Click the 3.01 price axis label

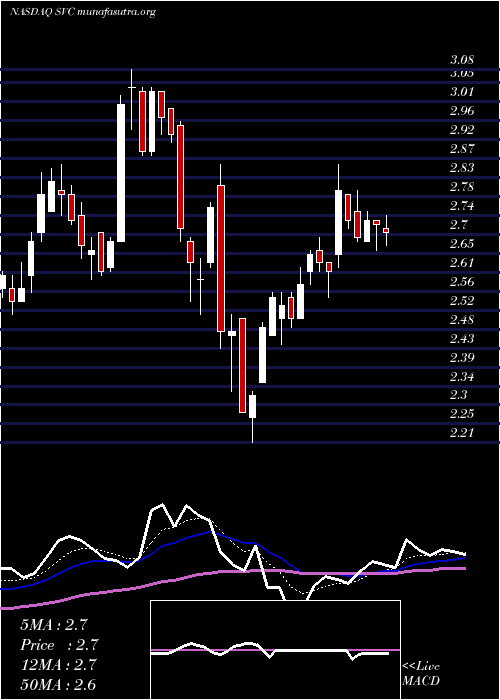click(461, 92)
